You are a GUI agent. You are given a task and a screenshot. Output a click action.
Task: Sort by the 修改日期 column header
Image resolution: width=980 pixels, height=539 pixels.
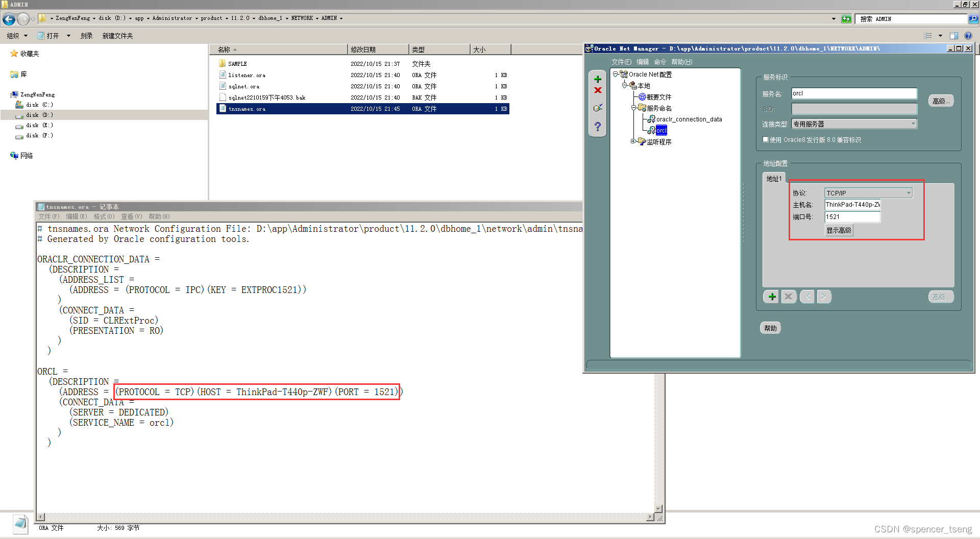pyautogui.click(x=378, y=50)
